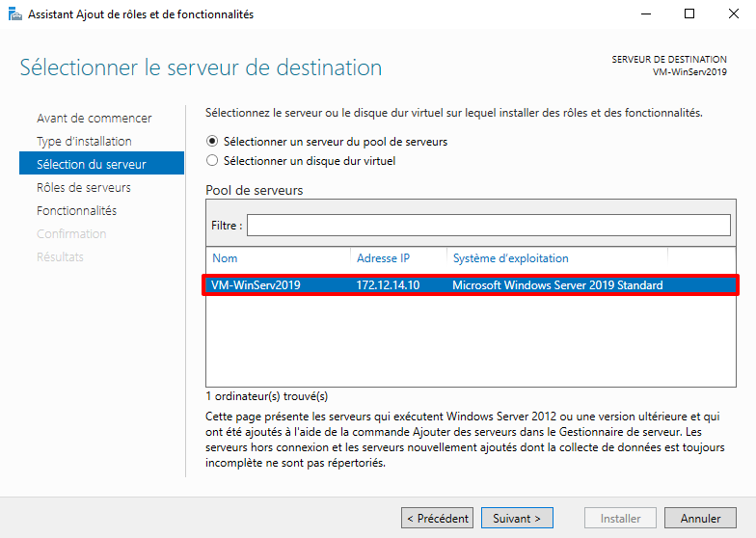Open 'Sélection du serveur' step
Viewport: 756px width, 538px height.
click(91, 165)
